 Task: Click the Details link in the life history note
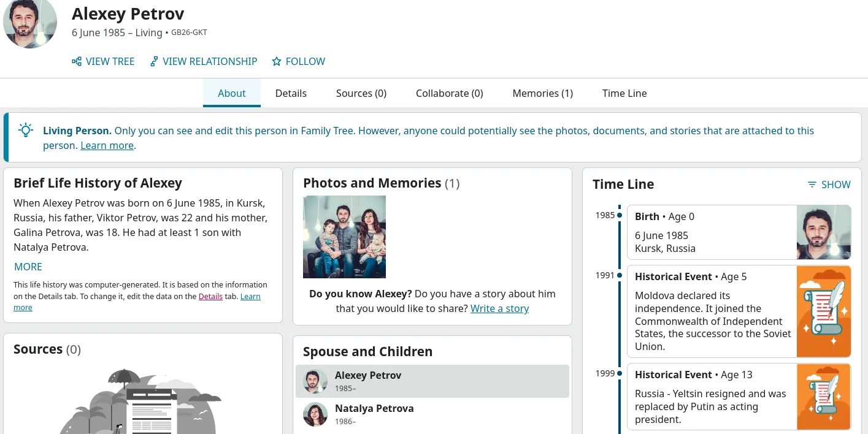[210, 296]
